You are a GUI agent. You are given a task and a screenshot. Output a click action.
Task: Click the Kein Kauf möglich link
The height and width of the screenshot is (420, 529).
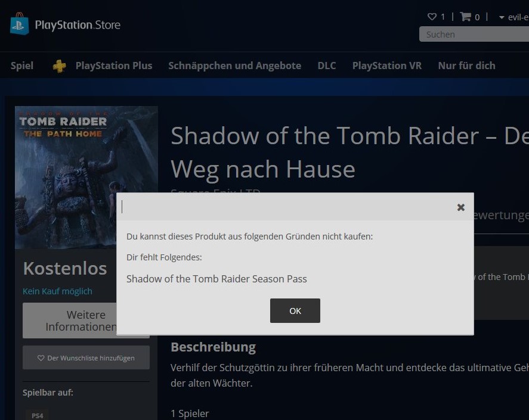click(57, 291)
